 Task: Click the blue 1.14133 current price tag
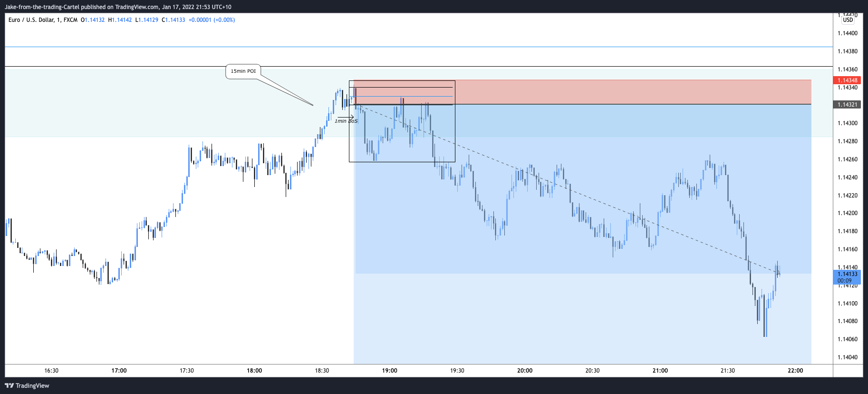(847, 274)
